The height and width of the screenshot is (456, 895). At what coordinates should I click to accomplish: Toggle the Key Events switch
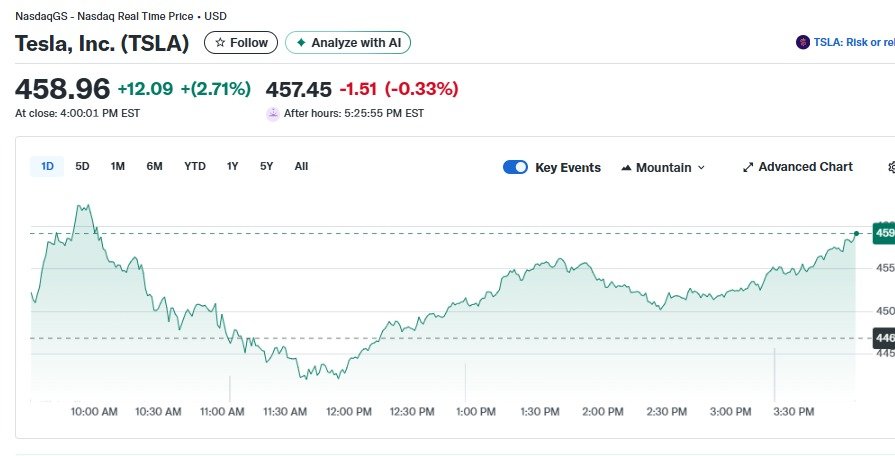point(516,167)
